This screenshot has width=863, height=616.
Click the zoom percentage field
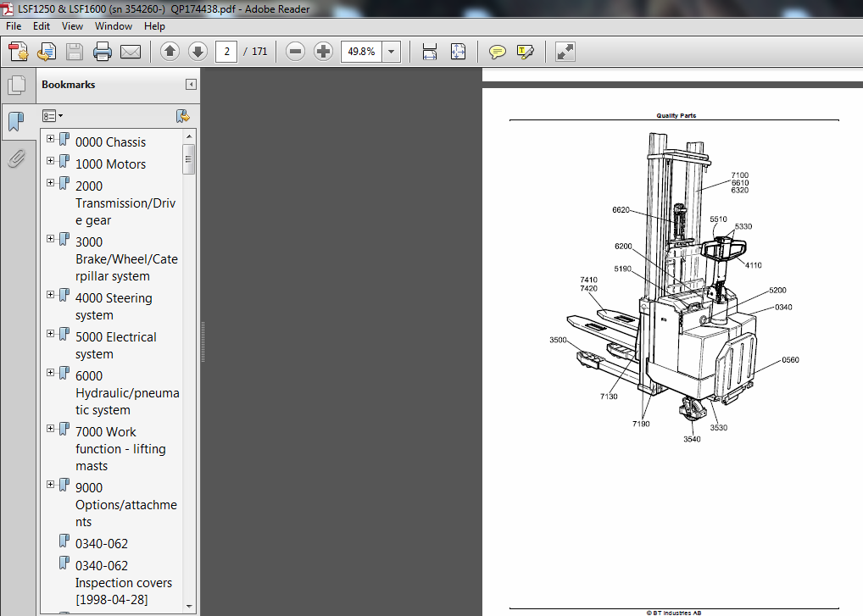click(x=362, y=52)
